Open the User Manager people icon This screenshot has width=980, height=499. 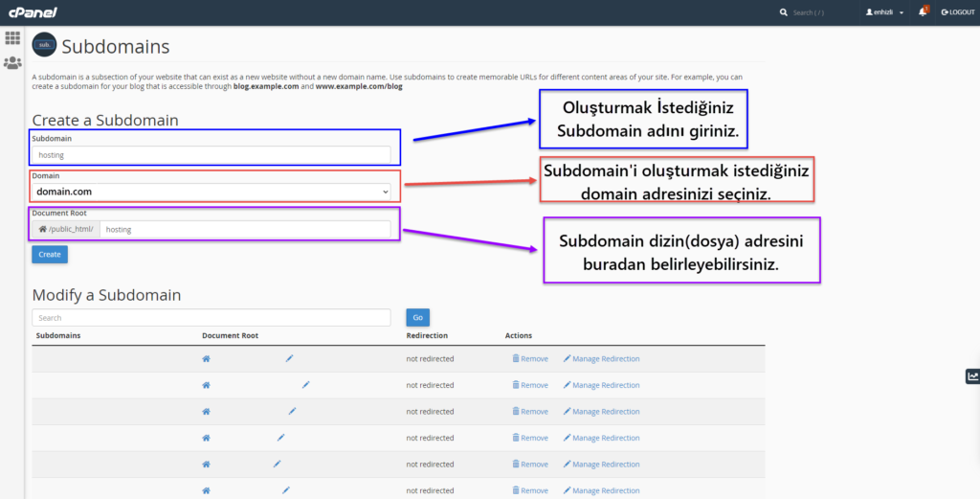[12, 63]
